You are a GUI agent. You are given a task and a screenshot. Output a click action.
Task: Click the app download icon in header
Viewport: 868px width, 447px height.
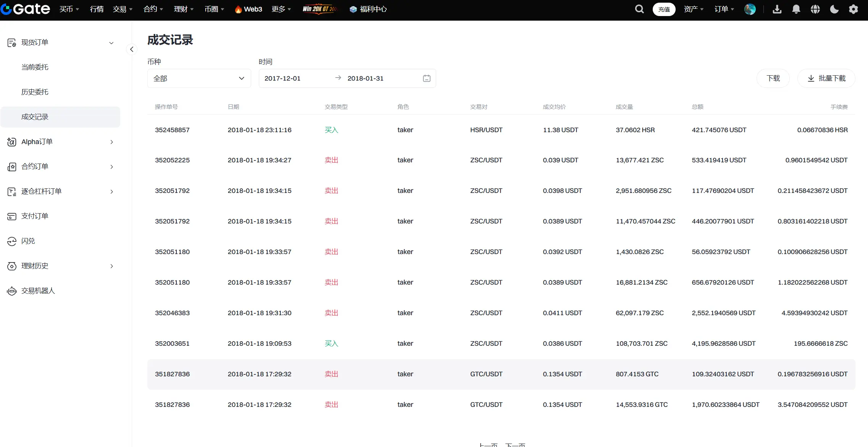tap(777, 9)
